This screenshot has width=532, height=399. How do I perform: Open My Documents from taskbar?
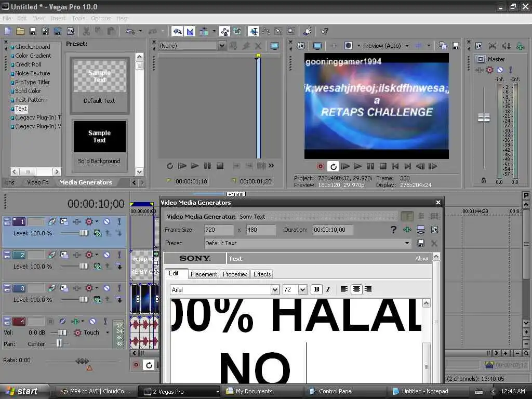pyautogui.click(x=254, y=392)
